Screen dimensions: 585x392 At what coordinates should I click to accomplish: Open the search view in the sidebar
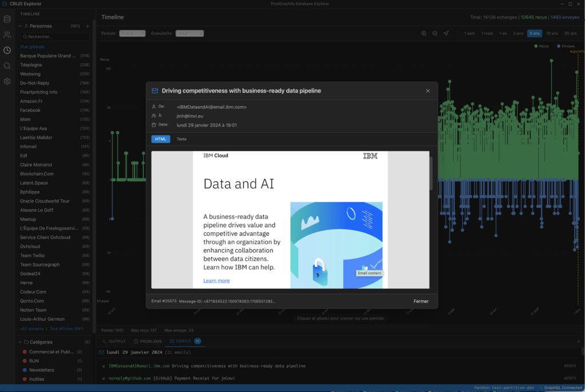(7, 66)
